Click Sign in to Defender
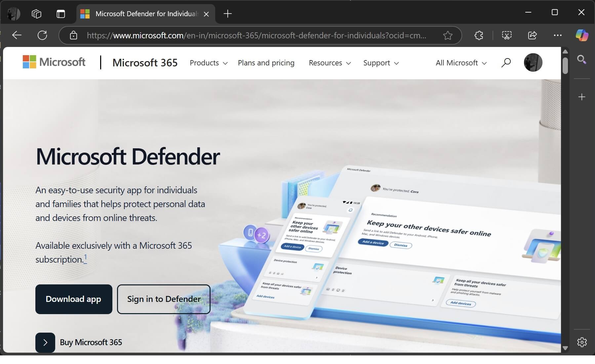This screenshot has width=595, height=364. (163, 299)
